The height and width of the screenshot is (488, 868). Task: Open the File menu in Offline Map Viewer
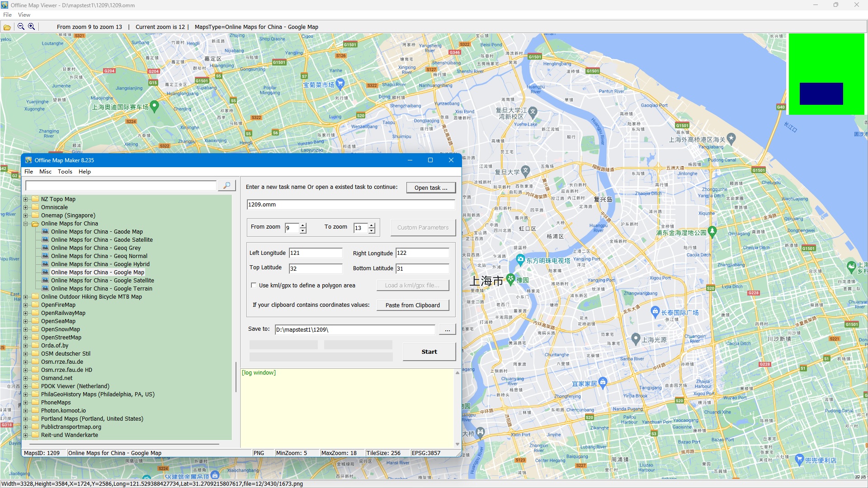(x=7, y=14)
